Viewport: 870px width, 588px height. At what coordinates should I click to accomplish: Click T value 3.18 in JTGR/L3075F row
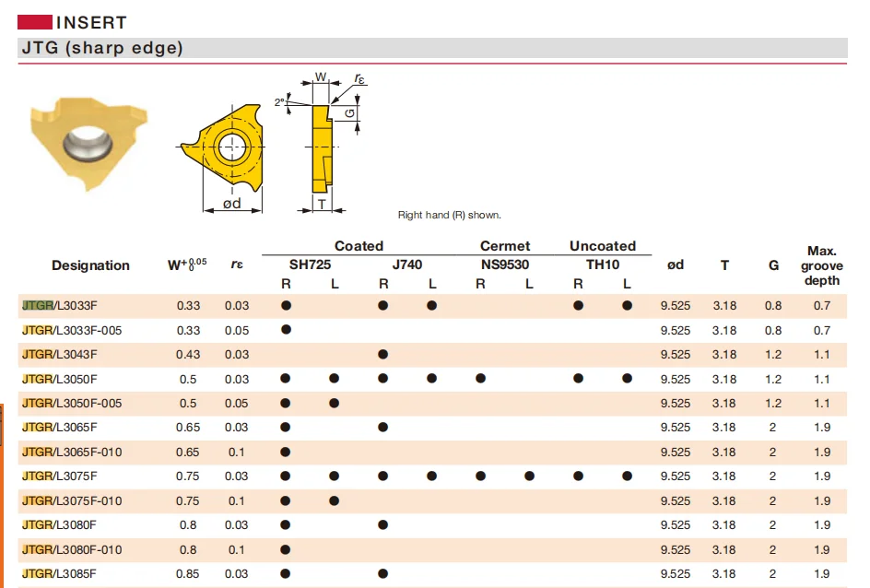pyautogui.click(x=724, y=476)
